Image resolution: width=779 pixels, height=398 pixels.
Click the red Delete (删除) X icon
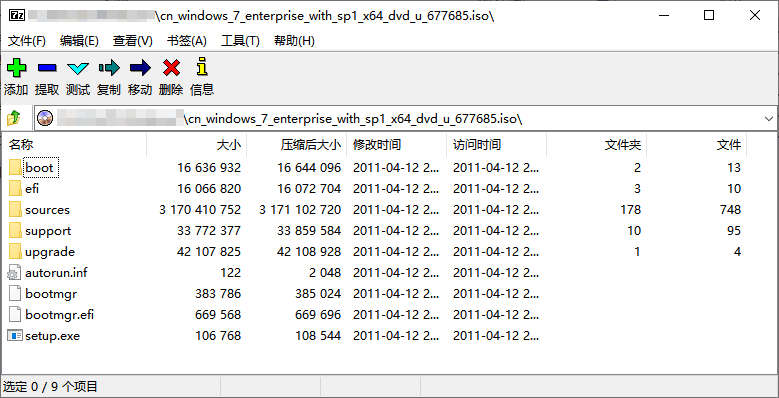click(x=171, y=68)
